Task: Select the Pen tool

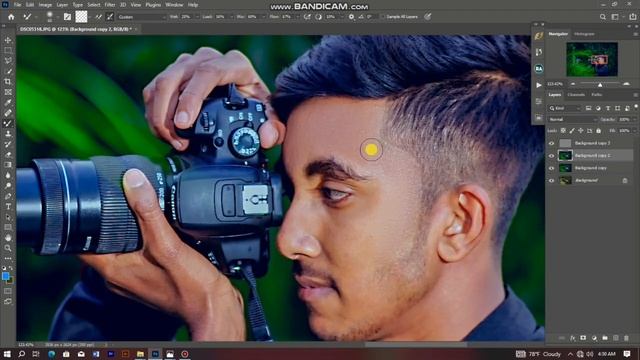Action: point(8,196)
